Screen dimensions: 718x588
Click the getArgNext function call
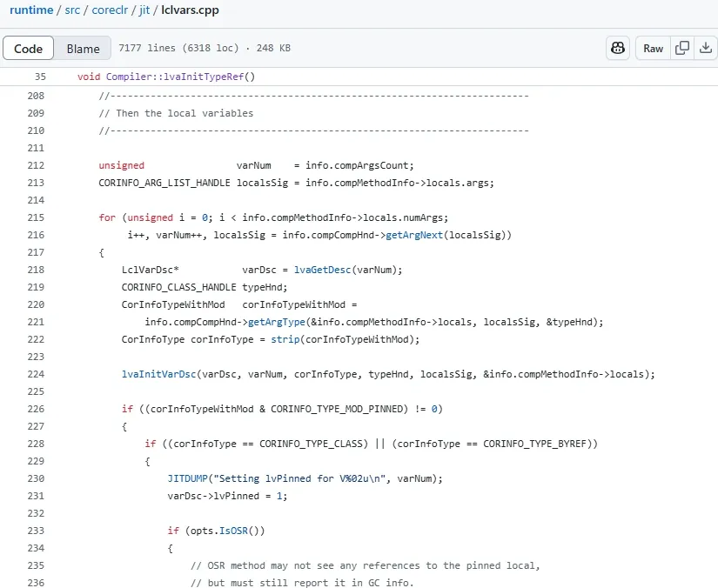point(414,235)
